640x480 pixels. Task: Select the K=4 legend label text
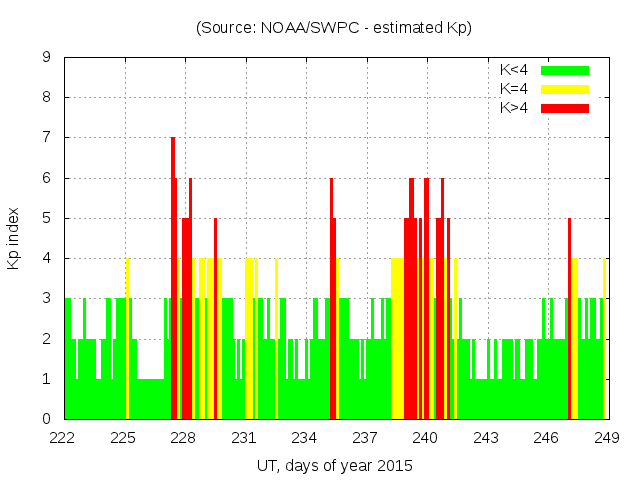click(515, 89)
